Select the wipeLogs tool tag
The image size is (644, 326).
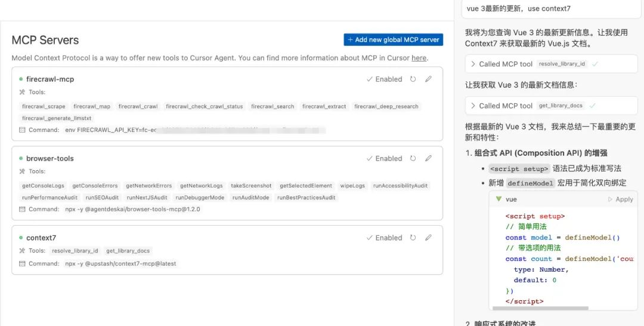[x=352, y=186]
